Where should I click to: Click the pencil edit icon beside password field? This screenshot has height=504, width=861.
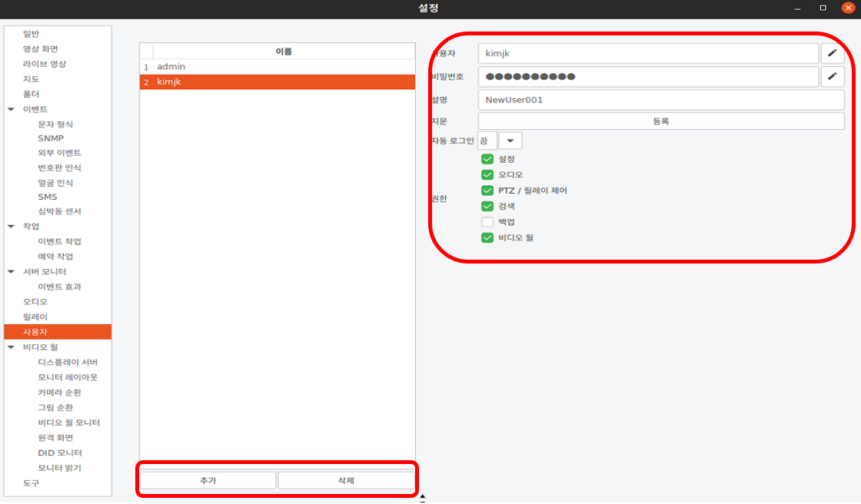pos(832,77)
